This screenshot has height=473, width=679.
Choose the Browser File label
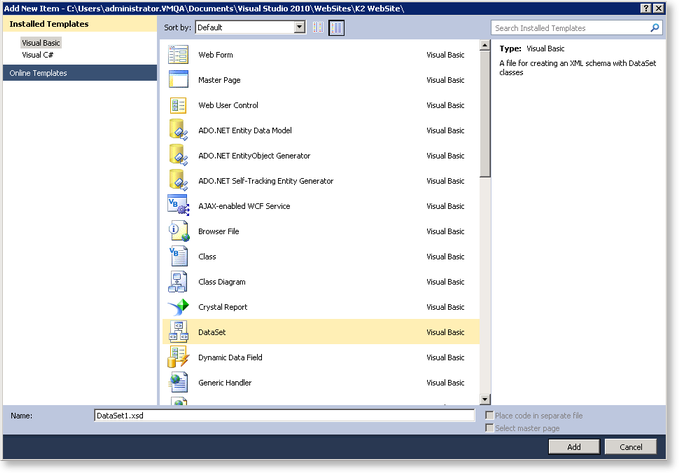[x=218, y=231]
